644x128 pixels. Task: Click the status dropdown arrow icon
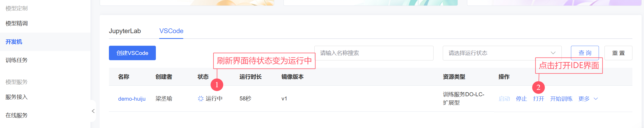(553, 53)
